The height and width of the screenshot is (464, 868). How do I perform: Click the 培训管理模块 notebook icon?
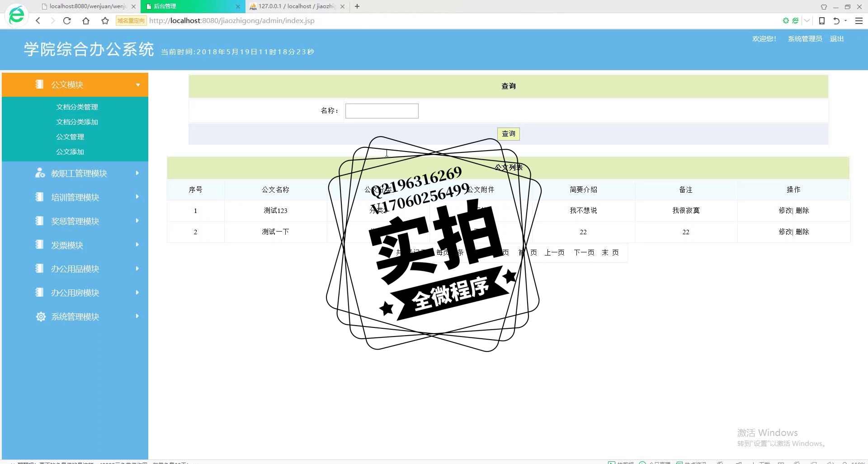[40, 197]
